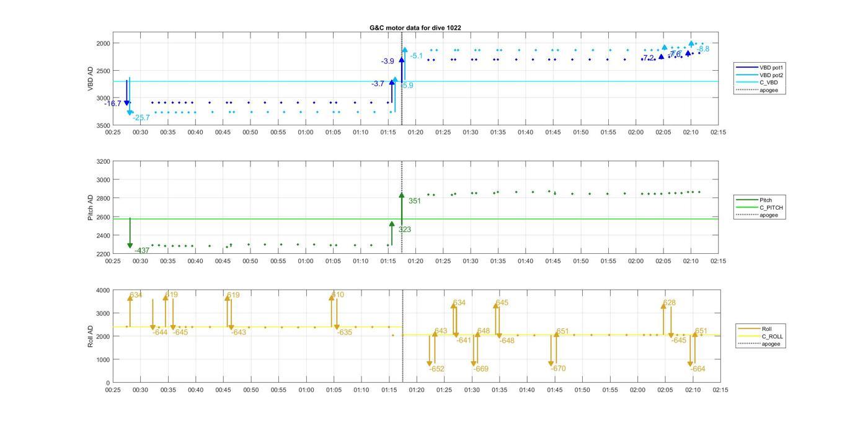
Task: Select the 'Pitch' legend entry
Action: pos(754,200)
